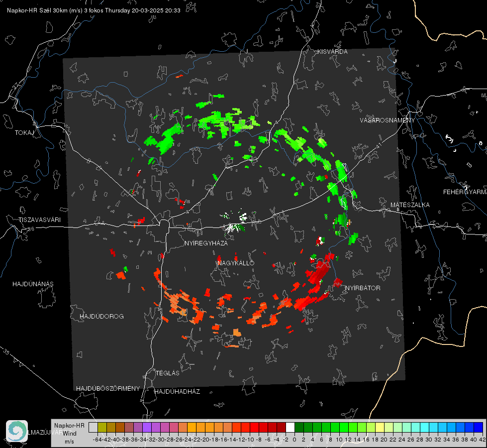
Task: Click the VÁSÁROSNAMÉNY city label
Action: click(x=387, y=120)
